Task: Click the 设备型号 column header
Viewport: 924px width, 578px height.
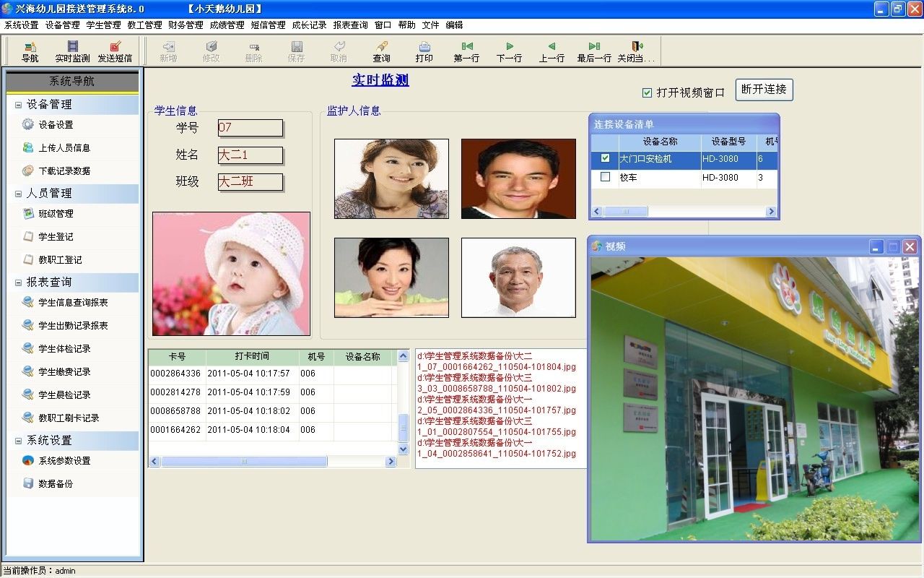Action: (728, 142)
